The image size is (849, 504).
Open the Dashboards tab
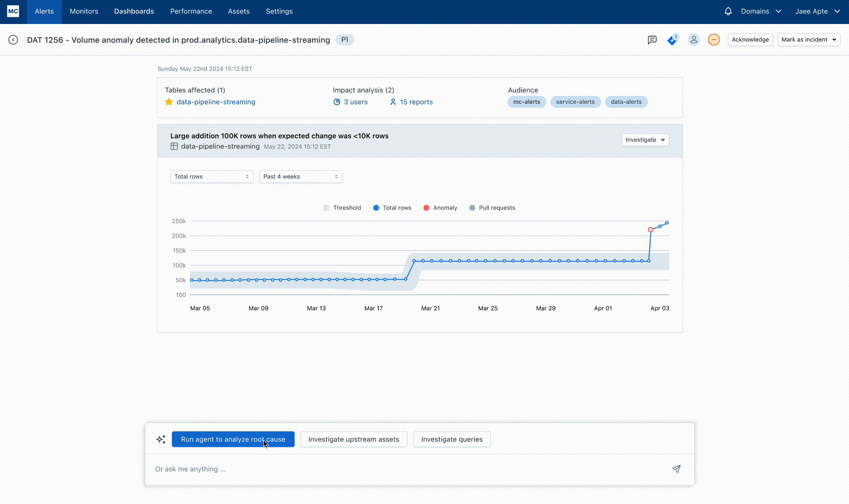click(134, 11)
